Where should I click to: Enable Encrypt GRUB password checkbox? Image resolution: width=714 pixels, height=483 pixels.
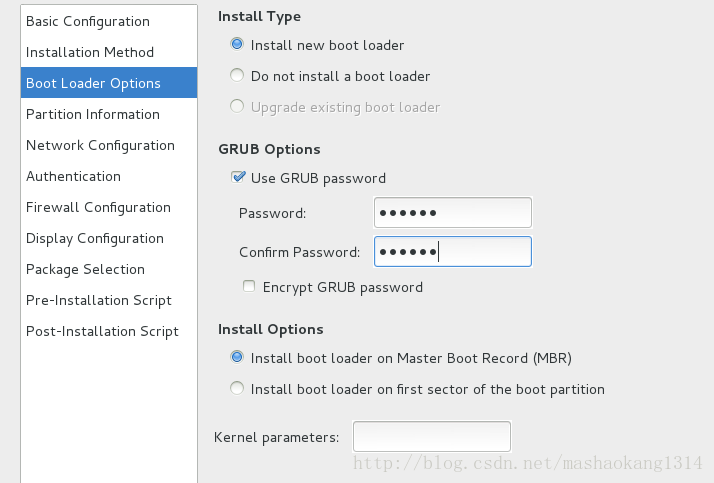pos(249,286)
